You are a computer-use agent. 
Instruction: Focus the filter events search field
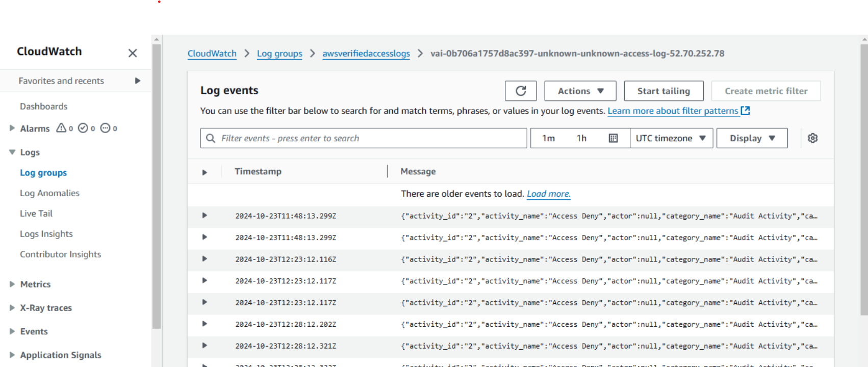pyautogui.click(x=364, y=138)
